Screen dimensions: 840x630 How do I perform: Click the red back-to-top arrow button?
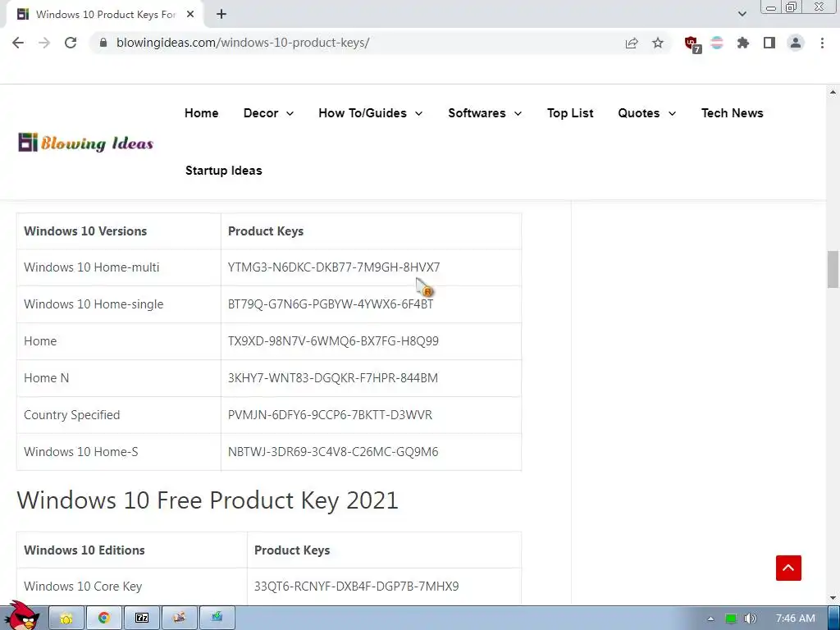[788, 568]
